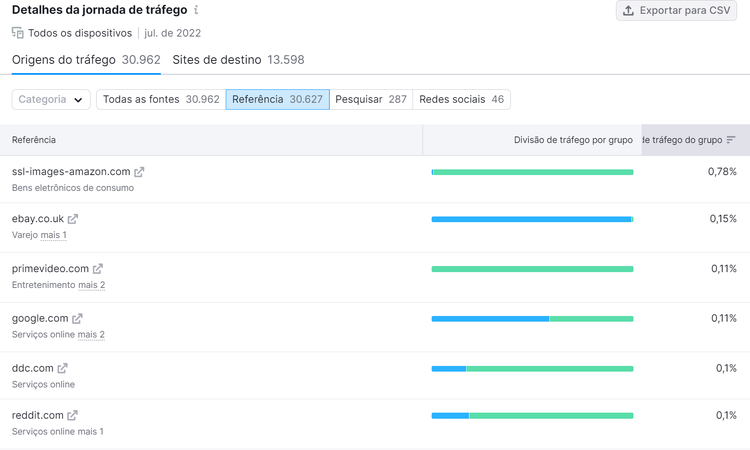750x450 pixels.
Task: Click the devices icon next to Todos os dispositivos
Action: (18, 33)
